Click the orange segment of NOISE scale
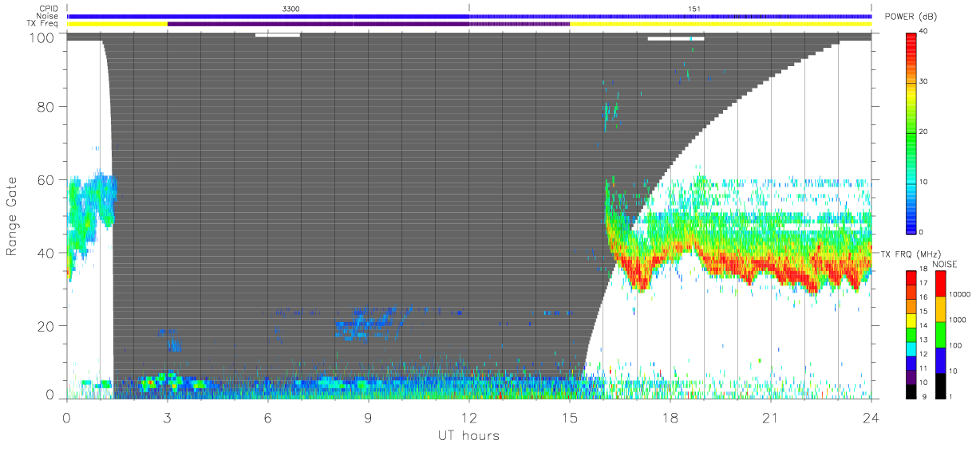 pos(940,309)
